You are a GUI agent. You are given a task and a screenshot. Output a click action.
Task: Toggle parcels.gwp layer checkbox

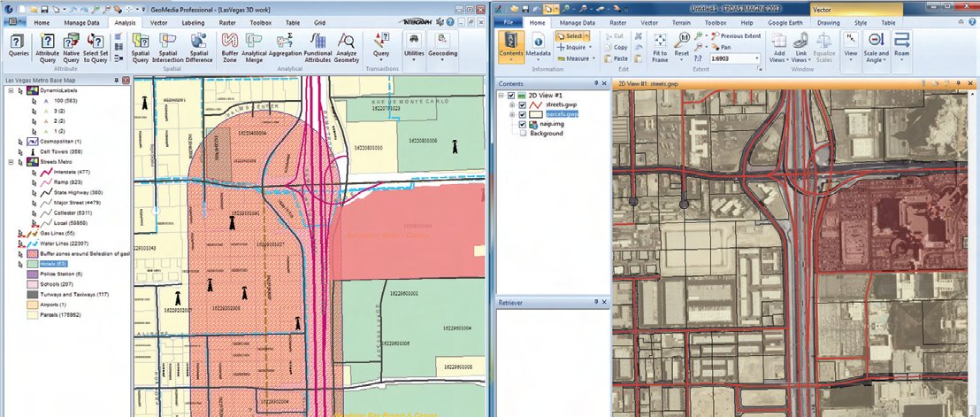pos(523,114)
